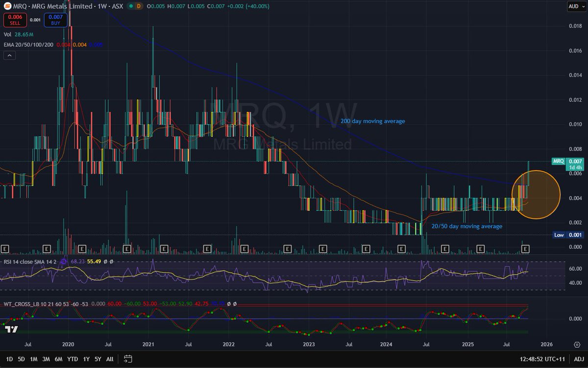588x368 pixels.
Task: Click the BUY 0.007 button
Action: tap(55, 20)
